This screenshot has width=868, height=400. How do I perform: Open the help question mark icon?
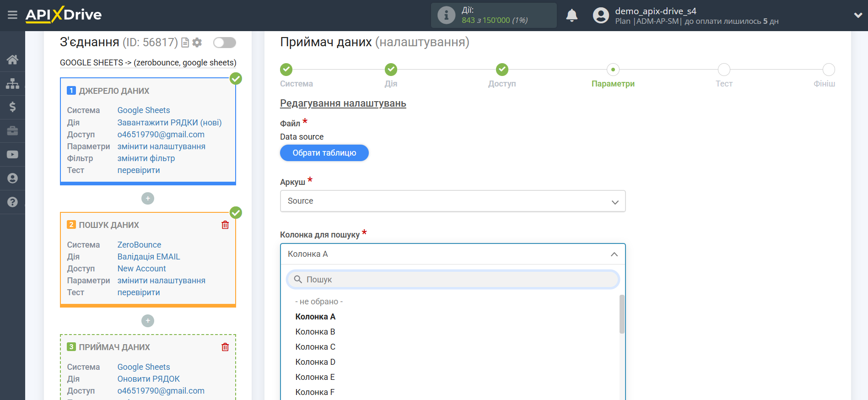pyautogui.click(x=12, y=202)
